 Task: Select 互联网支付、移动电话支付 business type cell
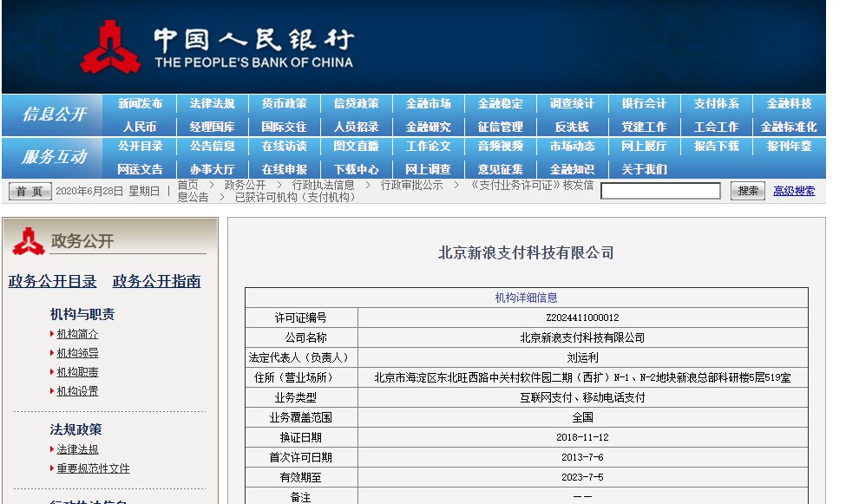point(583,397)
